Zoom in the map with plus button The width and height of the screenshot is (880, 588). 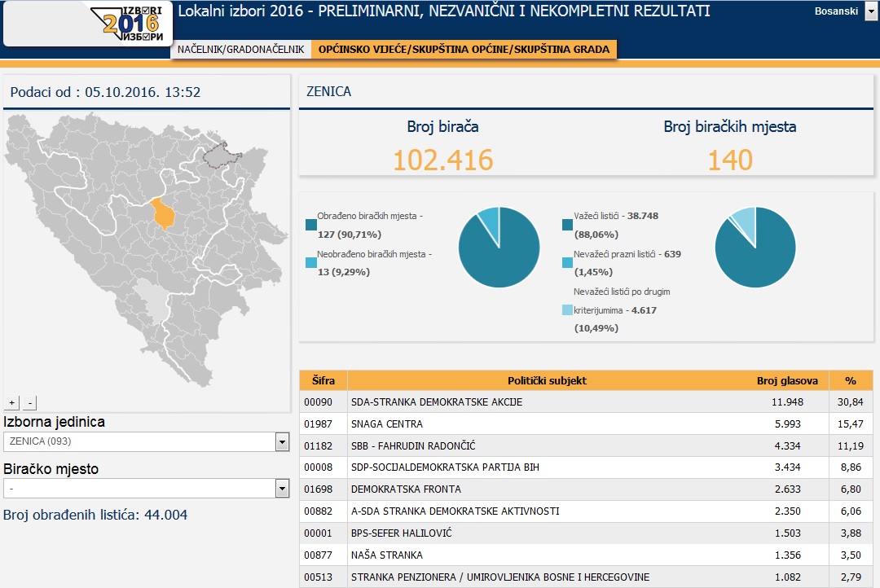[12, 402]
